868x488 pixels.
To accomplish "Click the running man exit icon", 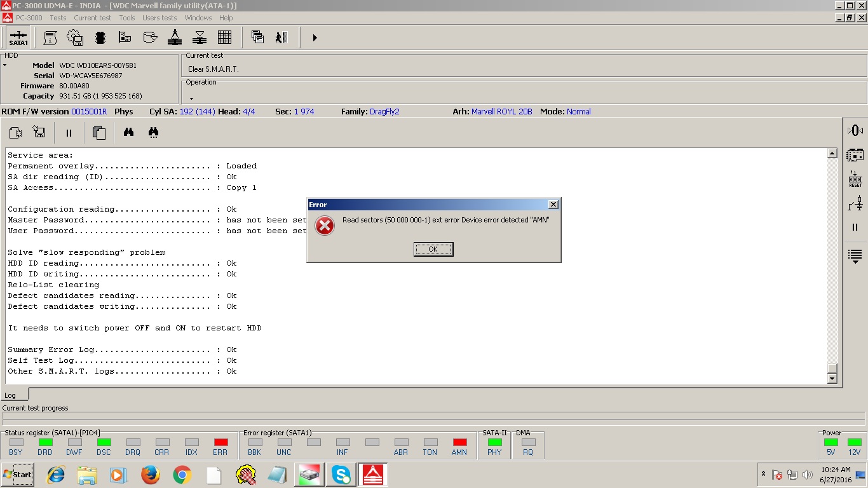I will click(282, 37).
